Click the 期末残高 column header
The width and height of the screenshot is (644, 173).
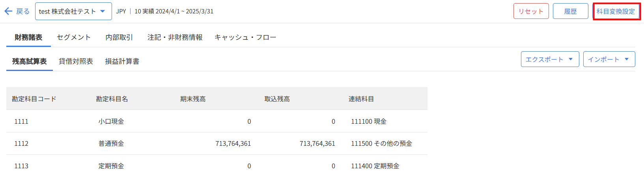click(x=193, y=99)
